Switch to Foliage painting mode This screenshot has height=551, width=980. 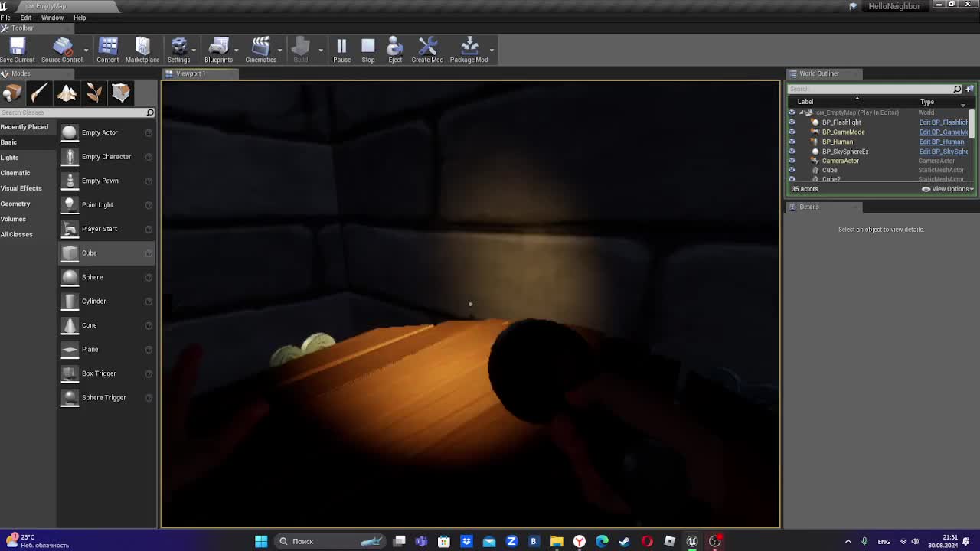coord(93,93)
